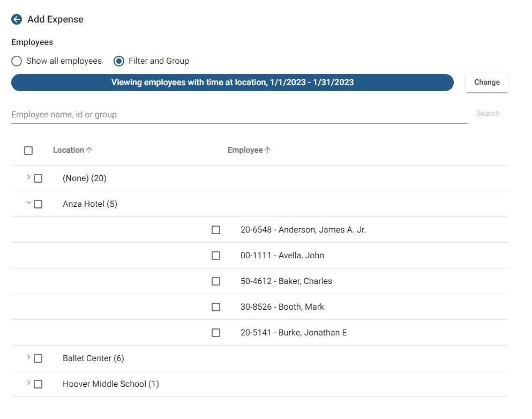532x419 pixels.
Task: Go back using the arrow beside Add Expense
Action: (x=17, y=19)
